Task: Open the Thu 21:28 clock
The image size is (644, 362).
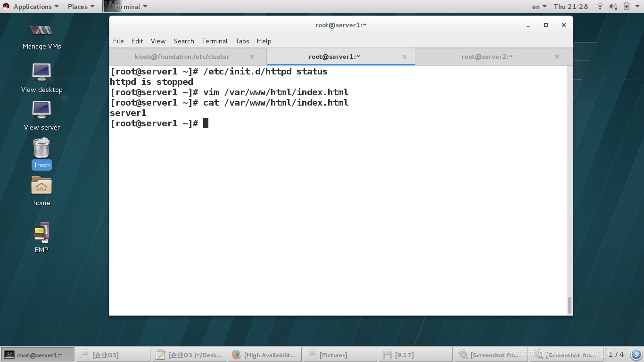Action: [571, 7]
